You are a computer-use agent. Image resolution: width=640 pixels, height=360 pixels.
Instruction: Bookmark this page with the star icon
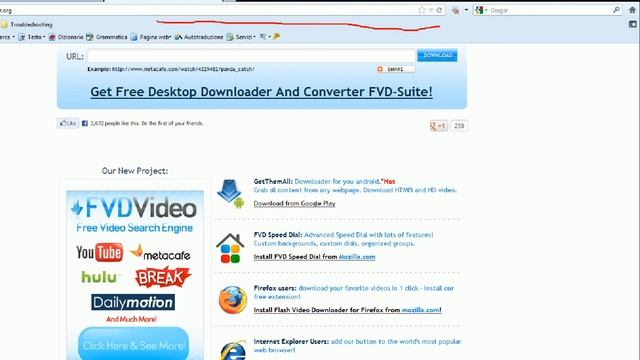point(422,10)
